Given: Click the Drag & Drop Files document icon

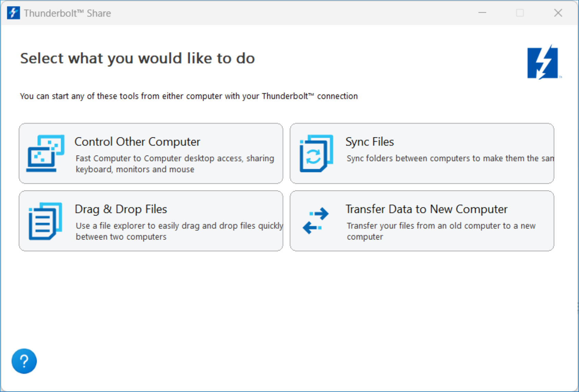Looking at the screenshot, I should coord(45,221).
